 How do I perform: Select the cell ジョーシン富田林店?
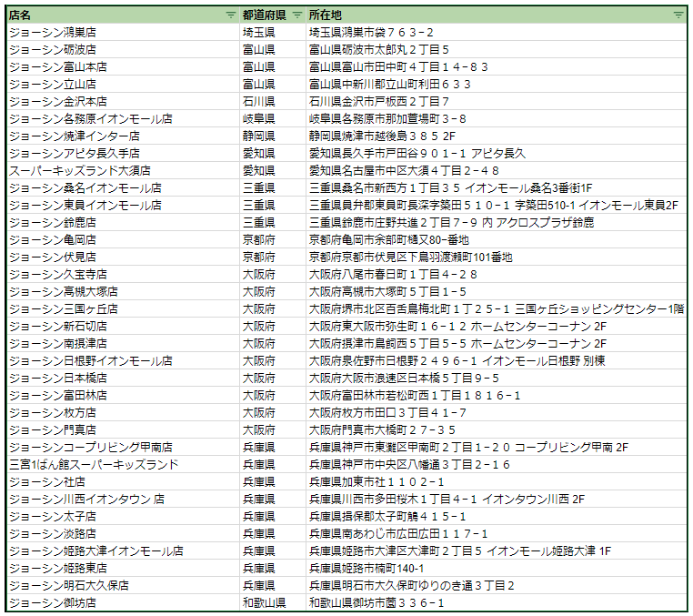click(124, 395)
